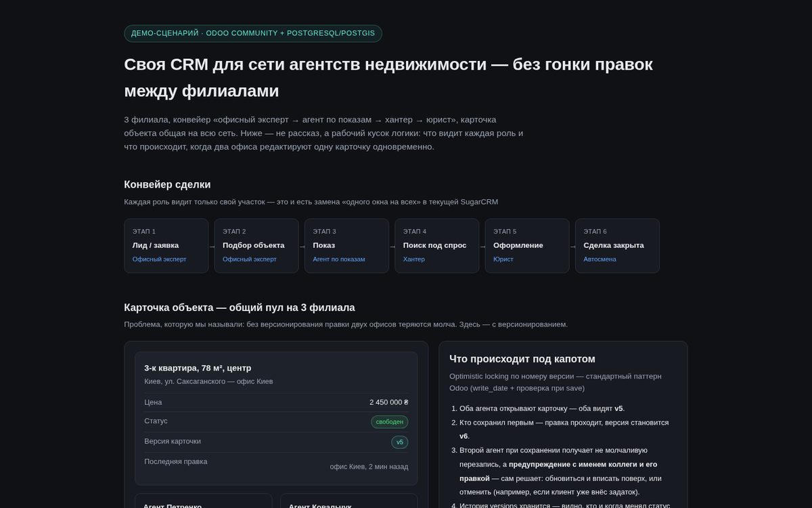
Task: Click the «ЭТАП 6» label
Action: click(595, 232)
